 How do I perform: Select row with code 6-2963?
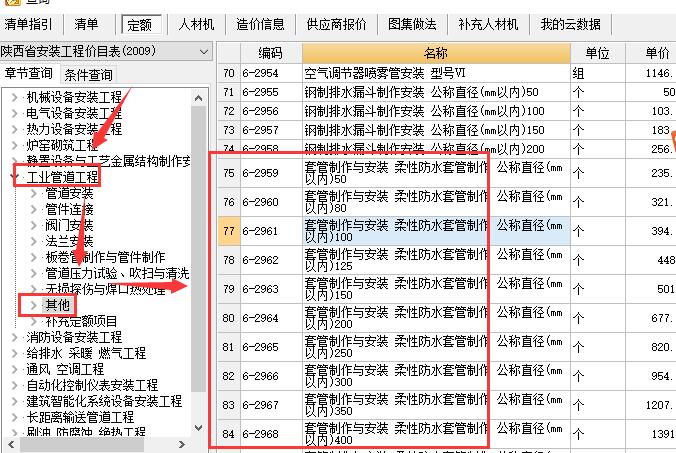[260, 289]
